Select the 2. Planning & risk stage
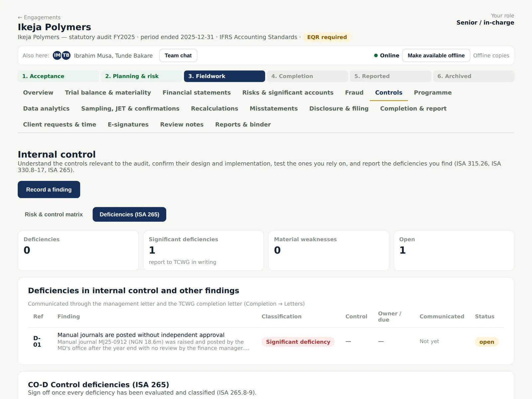 (x=141, y=76)
